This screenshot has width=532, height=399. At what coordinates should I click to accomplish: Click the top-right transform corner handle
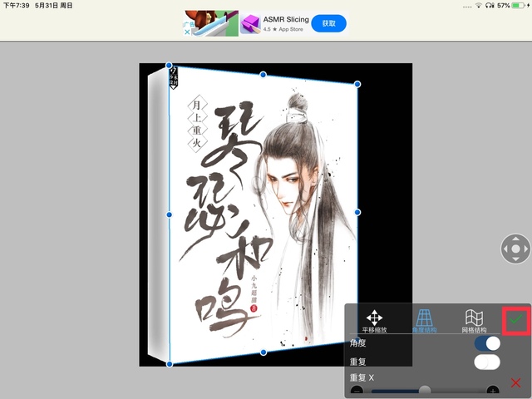coord(357,84)
